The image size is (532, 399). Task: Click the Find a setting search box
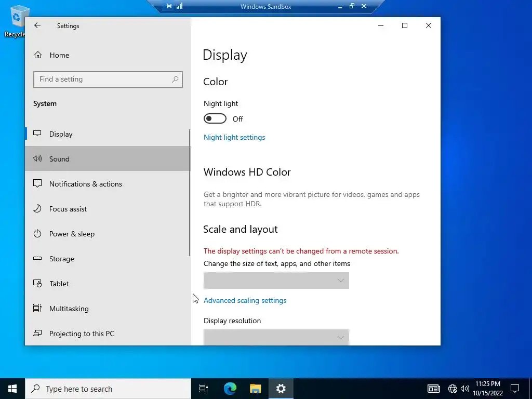(108, 79)
